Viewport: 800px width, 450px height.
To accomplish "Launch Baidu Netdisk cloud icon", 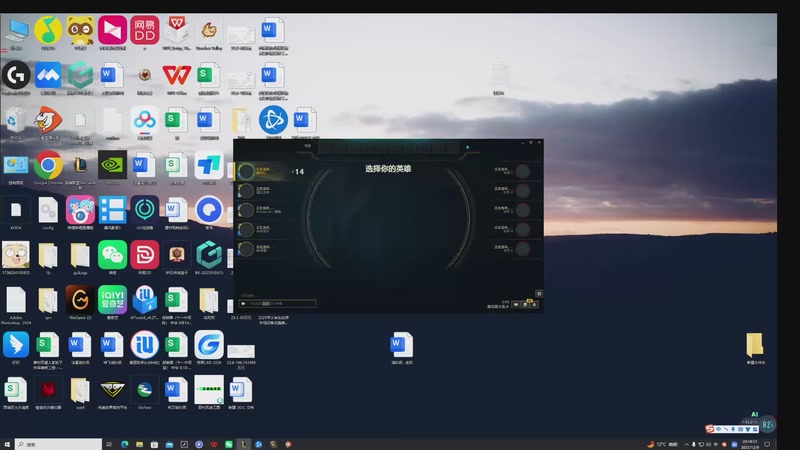I will tap(144, 120).
